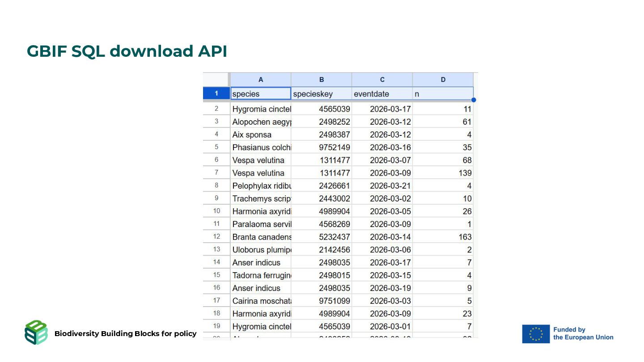
Task: Click the eventdate 2026-03-16 cell
Action: 382,147
